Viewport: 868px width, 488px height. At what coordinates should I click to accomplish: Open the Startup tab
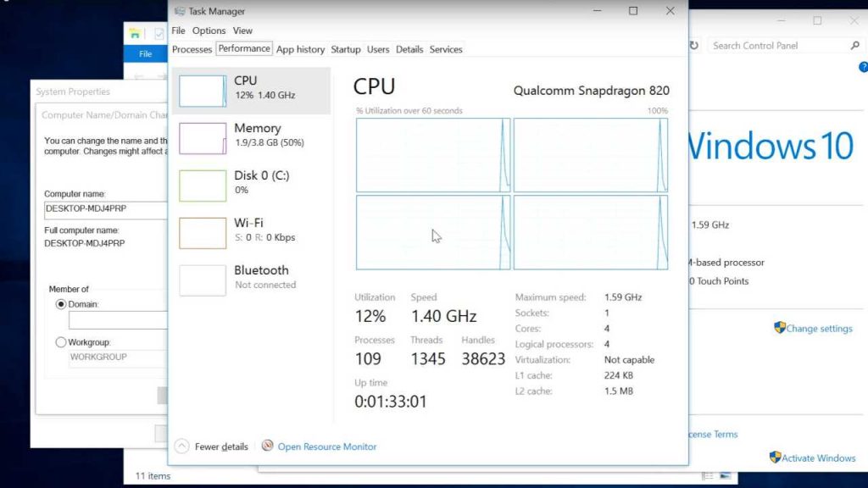coord(346,49)
